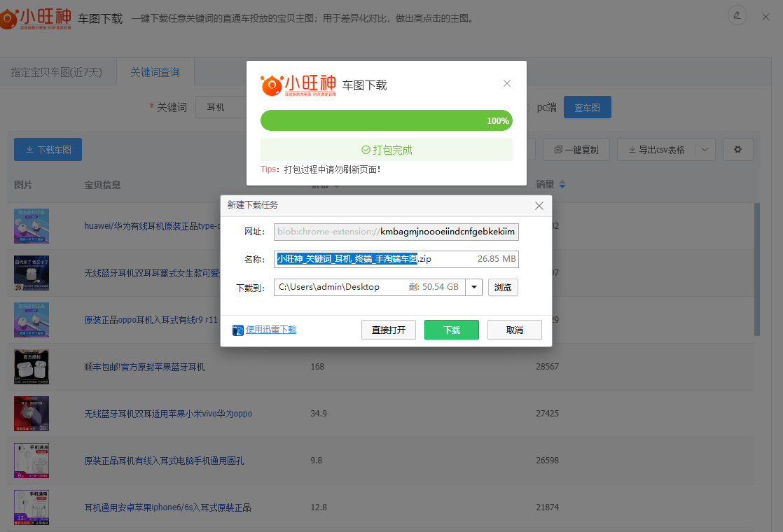Click the green 下载 button
The width and height of the screenshot is (783, 532).
(452, 330)
